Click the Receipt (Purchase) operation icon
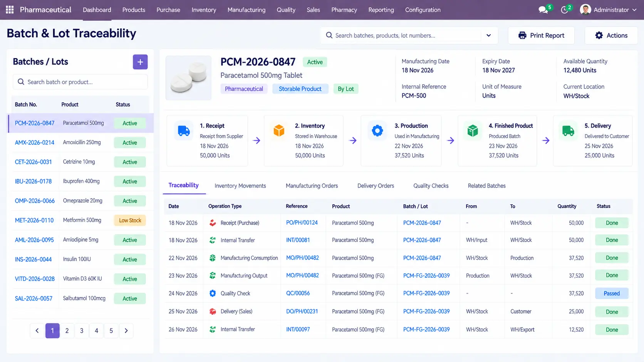The image size is (644, 362). 213,223
